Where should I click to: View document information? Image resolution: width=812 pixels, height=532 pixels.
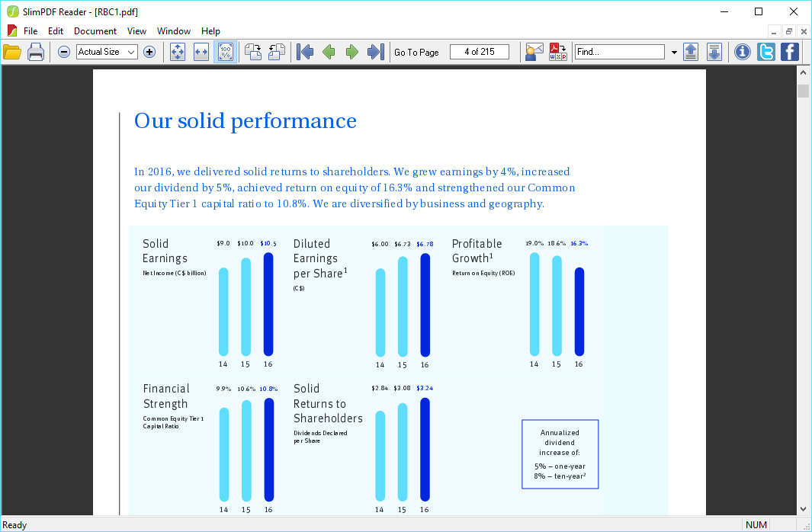pos(742,51)
